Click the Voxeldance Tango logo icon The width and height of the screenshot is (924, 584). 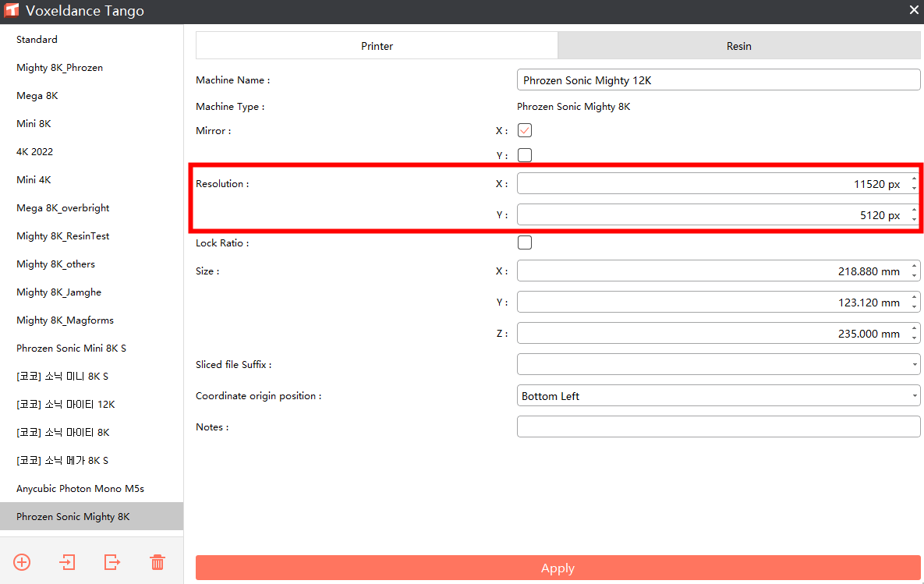point(12,11)
